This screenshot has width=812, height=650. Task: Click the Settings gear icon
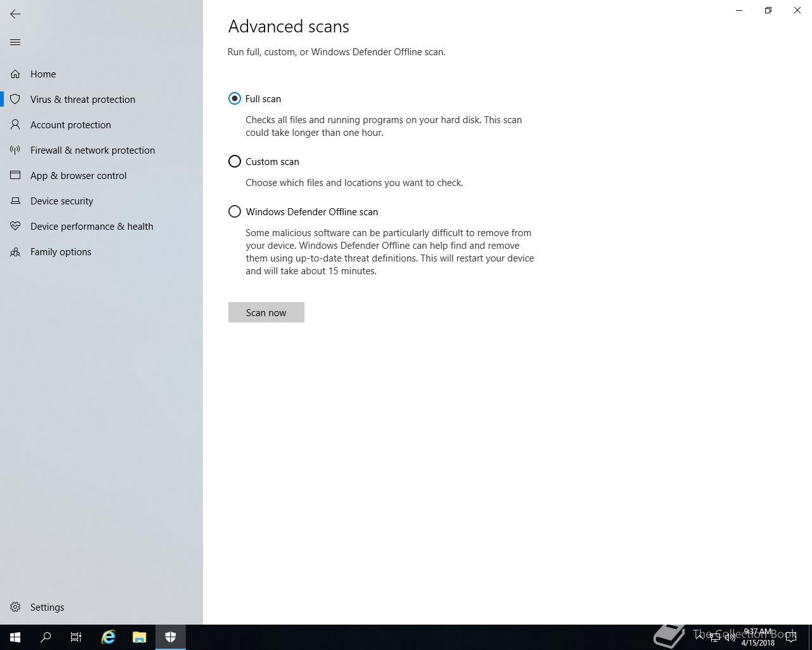tap(15, 607)
